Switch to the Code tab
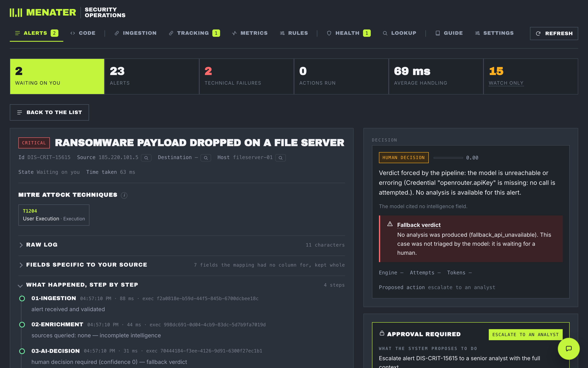The image size is (588, 368). click(83, 33)
